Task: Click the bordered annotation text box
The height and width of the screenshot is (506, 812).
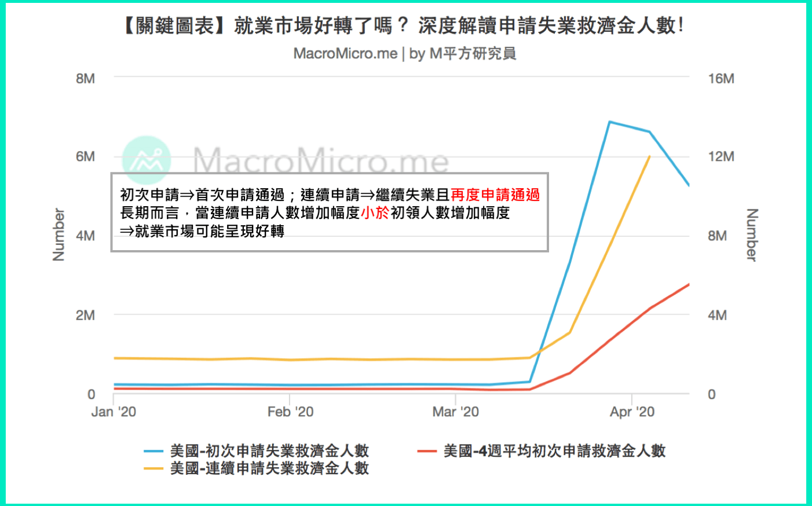Action: point(330,212)
